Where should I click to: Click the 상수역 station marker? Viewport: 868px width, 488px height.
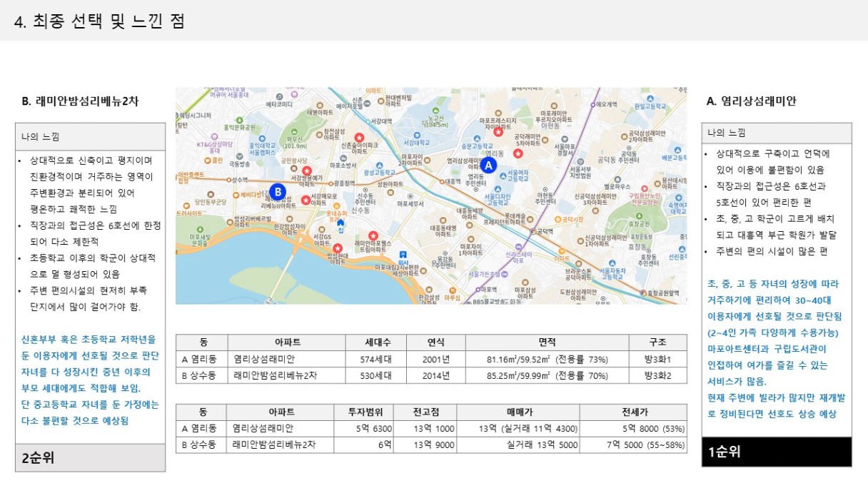[x=228, y=180]
